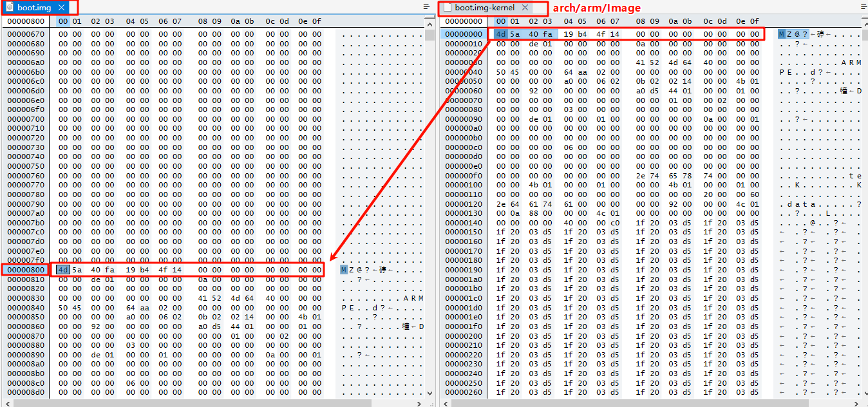
Task: Close the boot.img tab
Action: pyautogui.click(x=61, y=8)
